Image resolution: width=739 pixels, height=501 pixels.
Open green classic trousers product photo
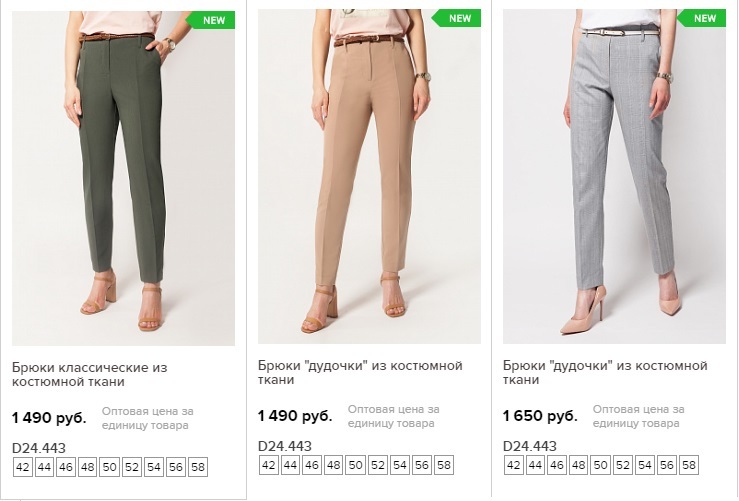(123, 178)
